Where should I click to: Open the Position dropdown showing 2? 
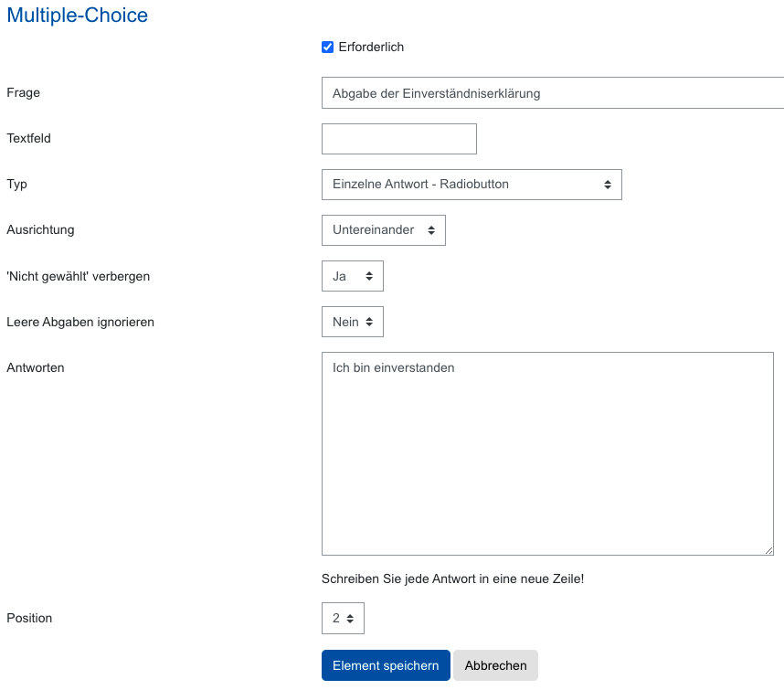(x=343, y=619)
